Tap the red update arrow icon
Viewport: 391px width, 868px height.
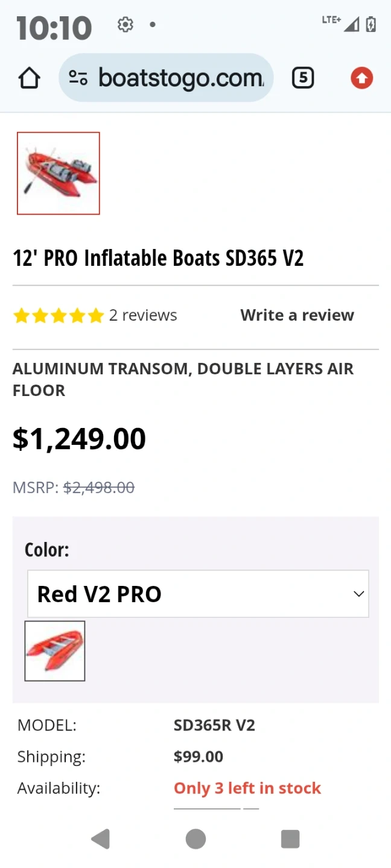(x=362, y=78)
